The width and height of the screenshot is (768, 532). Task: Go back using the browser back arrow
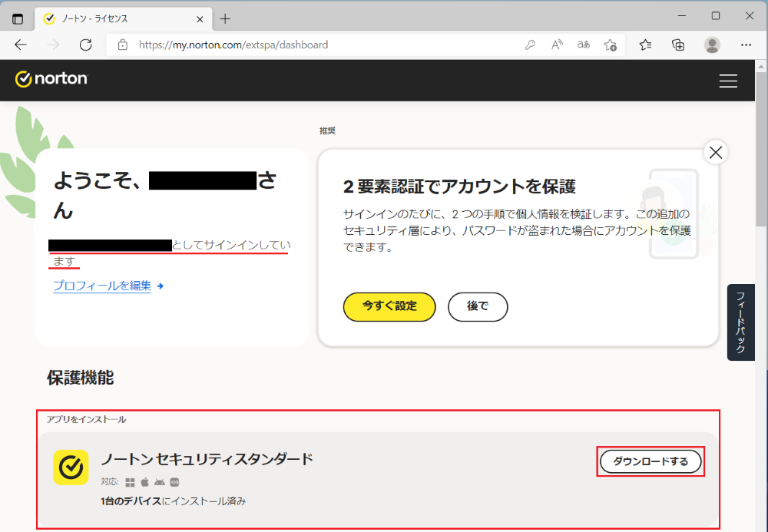(x=21, y=45)
